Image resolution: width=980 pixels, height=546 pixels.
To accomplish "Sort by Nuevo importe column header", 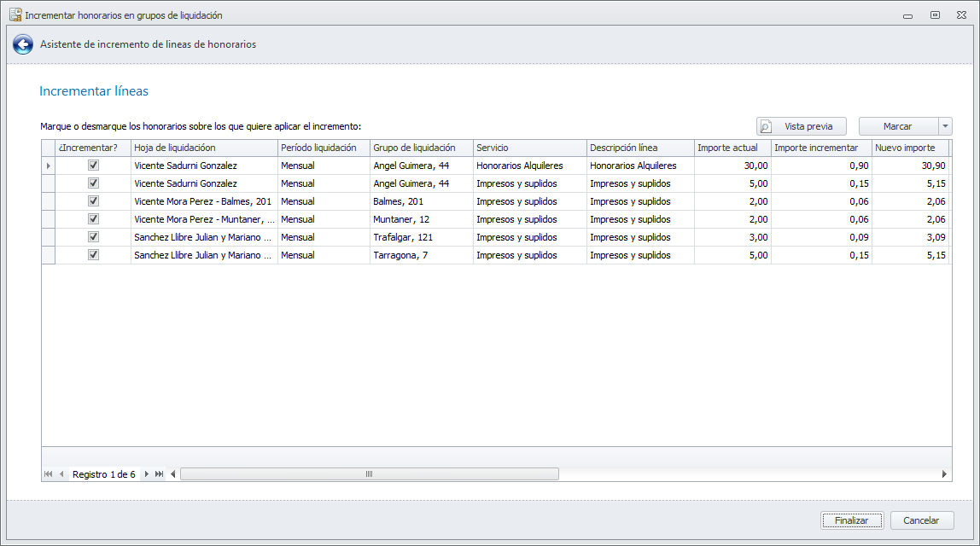I will (x=911, y=148).
